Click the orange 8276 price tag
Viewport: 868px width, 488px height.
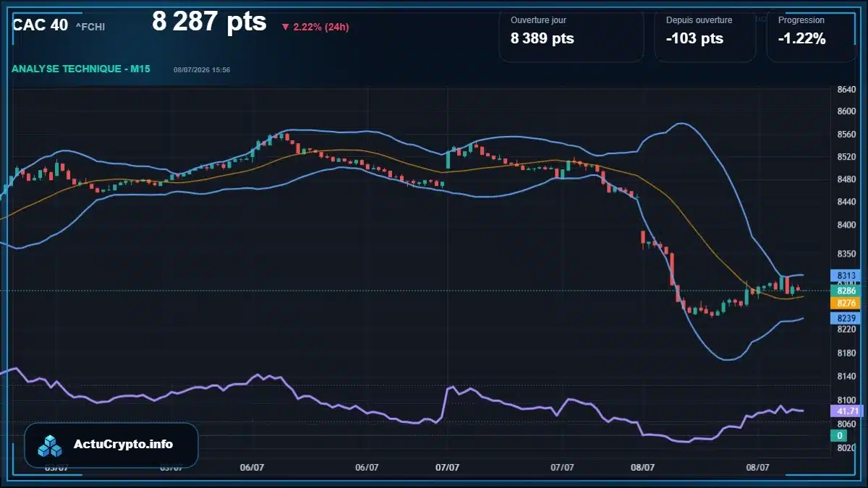tap(846, 303)
